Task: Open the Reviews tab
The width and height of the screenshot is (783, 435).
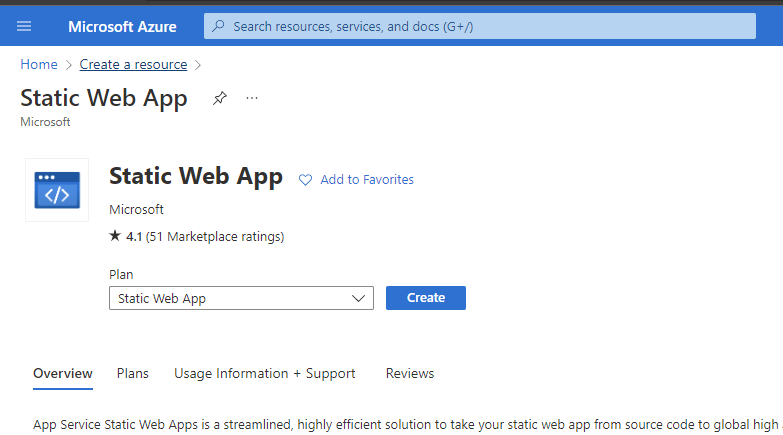Action: [x=410, y=374]
